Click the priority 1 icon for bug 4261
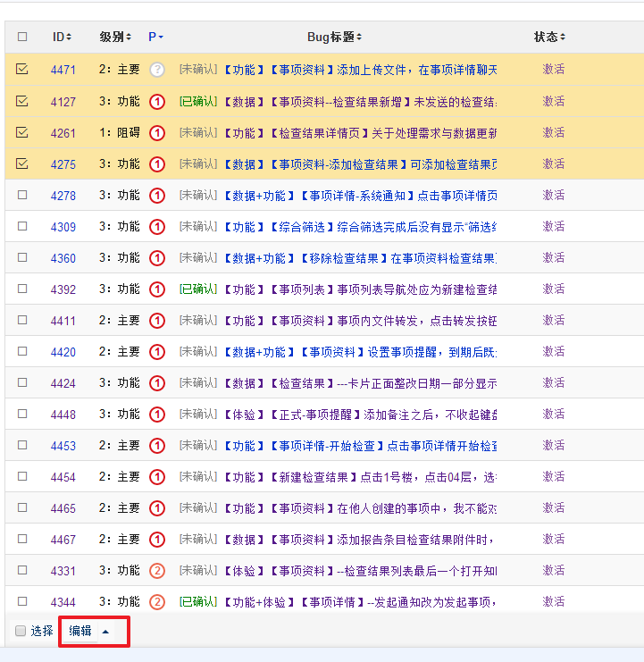 coord(157,133)
